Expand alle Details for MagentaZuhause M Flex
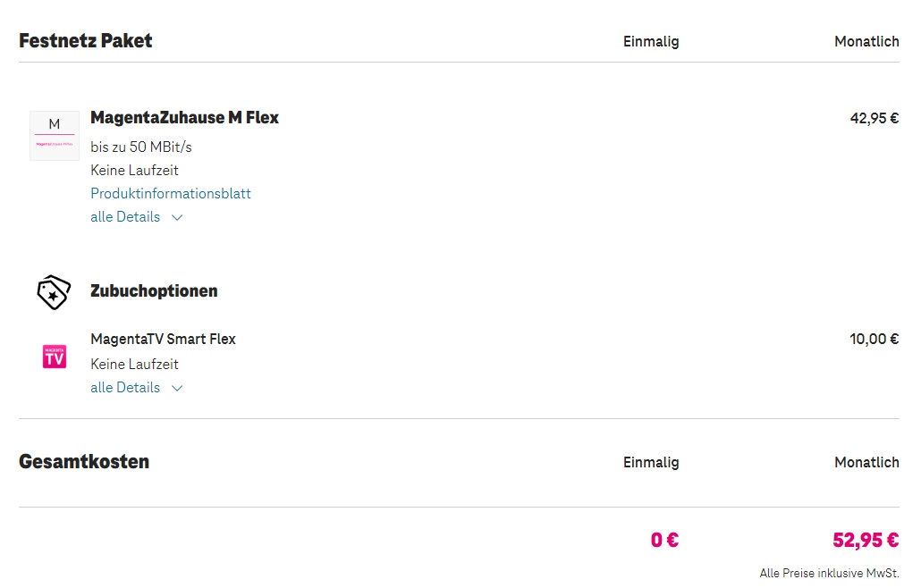 [126, 217]
